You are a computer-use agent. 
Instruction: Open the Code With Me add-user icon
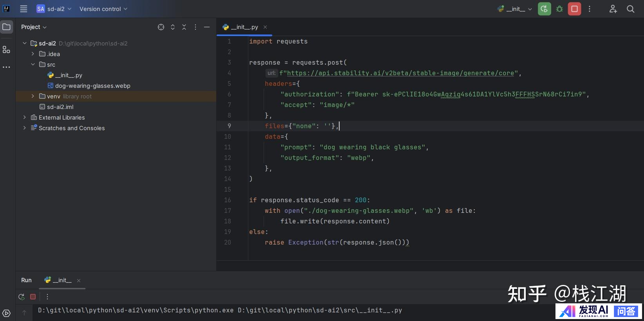(613, 9)
